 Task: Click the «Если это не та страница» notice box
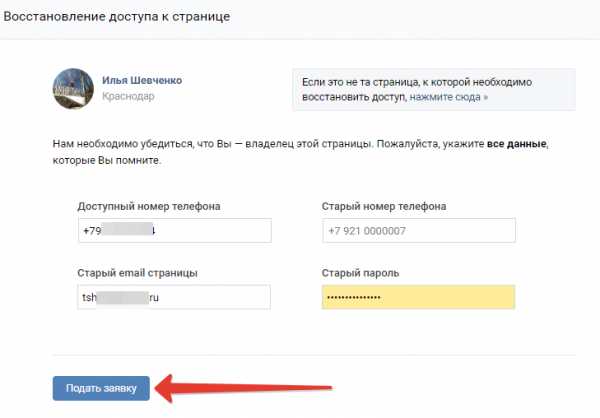(434, 90)
